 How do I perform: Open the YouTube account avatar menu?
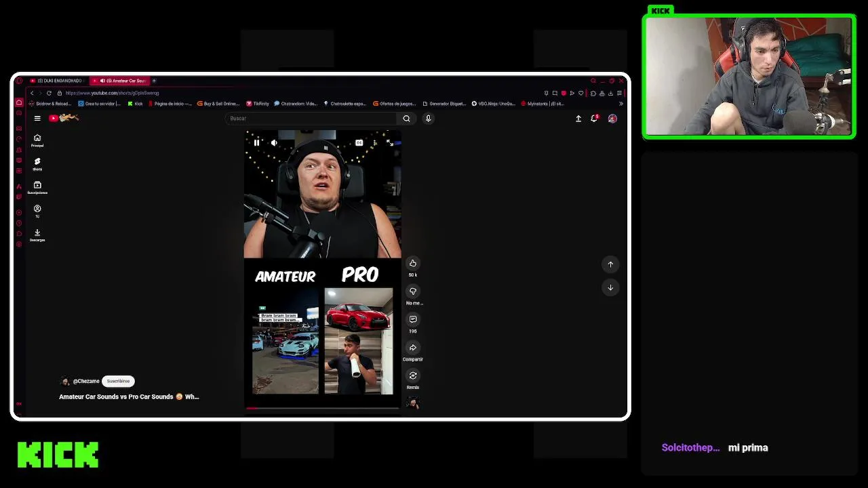612,119
